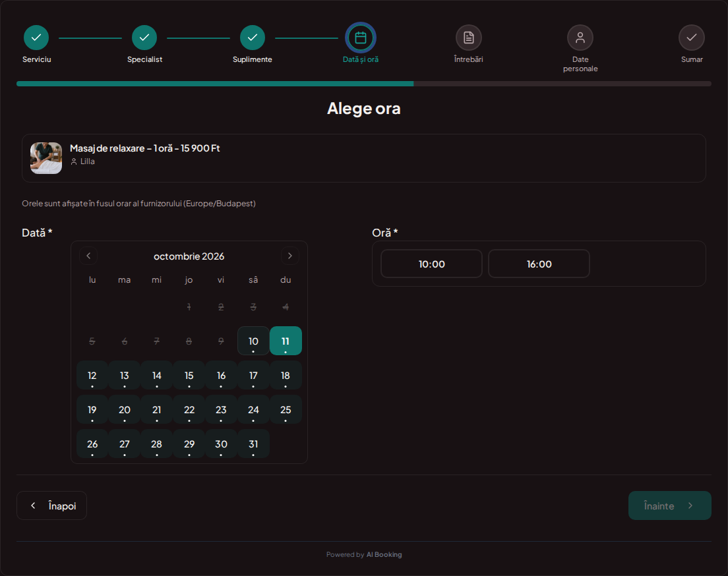Click the octombrie 2026 month heading
Screen dimensions: 728x576
(x=189, y=256)
